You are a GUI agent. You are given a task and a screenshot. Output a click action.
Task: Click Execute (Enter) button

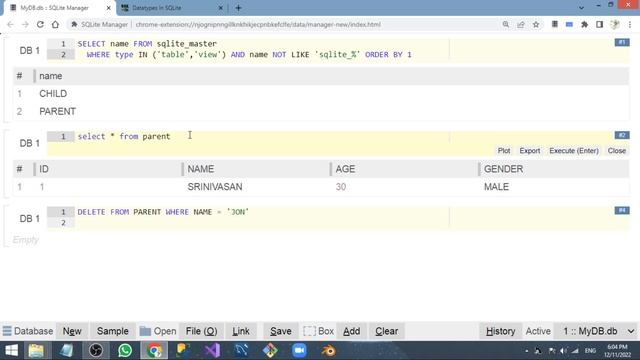574,151
